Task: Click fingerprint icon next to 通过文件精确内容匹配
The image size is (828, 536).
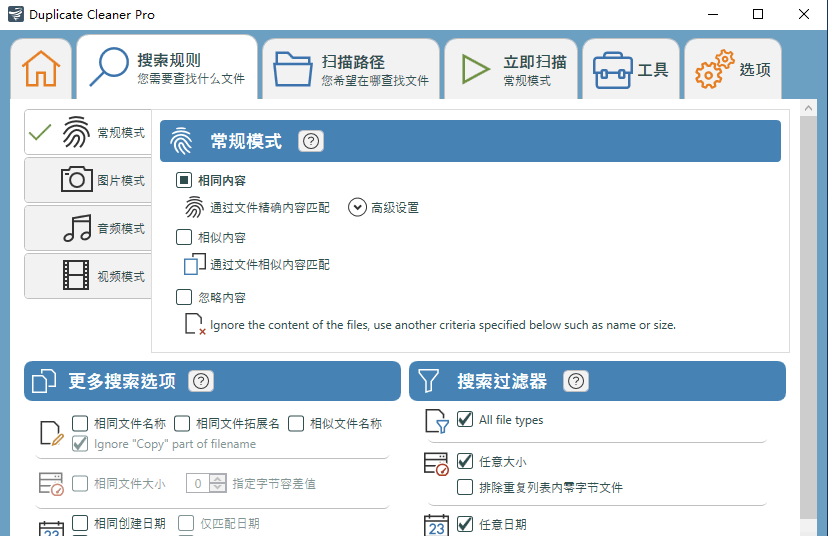Action: (x=194, y=207)
